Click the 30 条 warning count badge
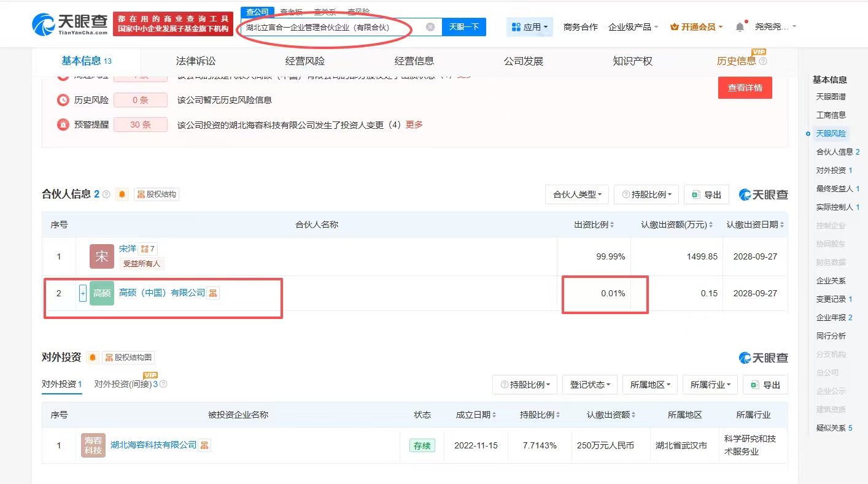Screen dimensions: 868x484 (x=141, y=125)
